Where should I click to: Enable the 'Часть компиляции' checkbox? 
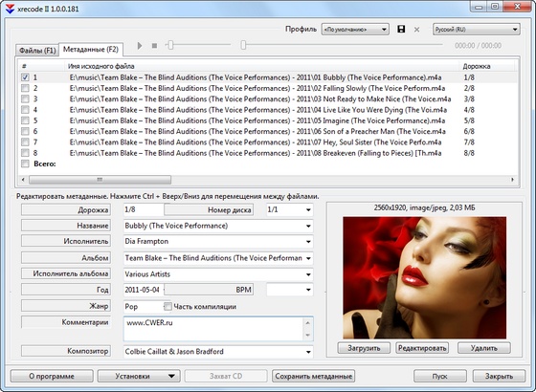[167, 306]
